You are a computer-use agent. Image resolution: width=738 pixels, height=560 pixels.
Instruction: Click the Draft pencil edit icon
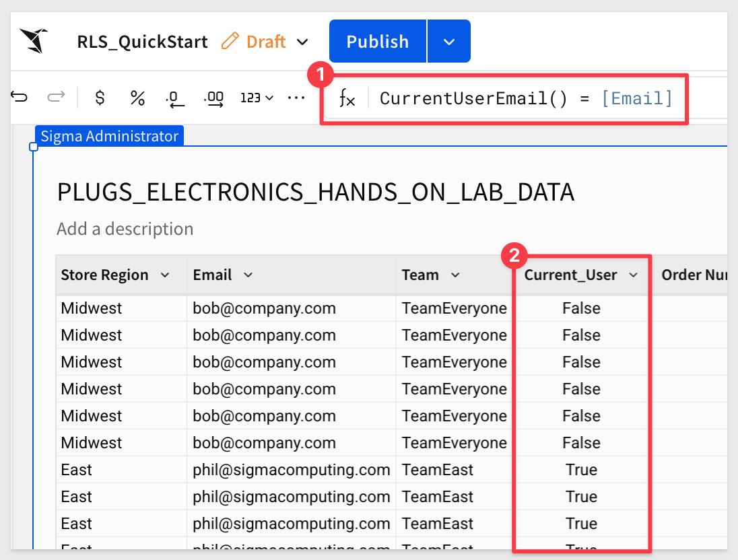[230, 41]
